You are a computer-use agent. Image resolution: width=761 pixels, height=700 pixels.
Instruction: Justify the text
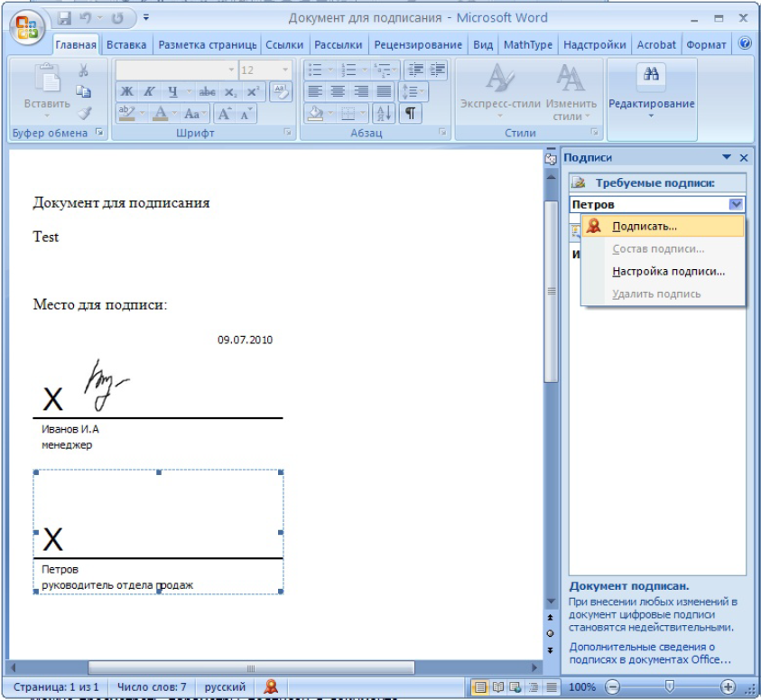(384, 91)
